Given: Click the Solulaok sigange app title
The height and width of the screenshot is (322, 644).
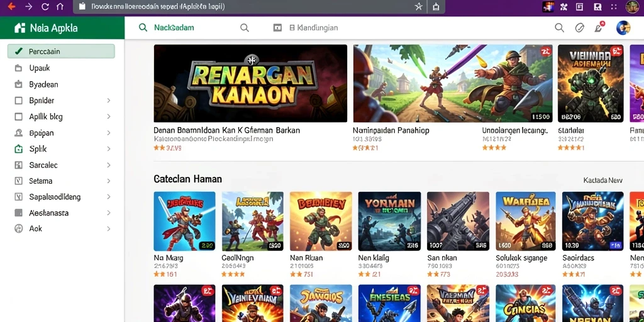Looking at the screenshot, I should point(521,258).
